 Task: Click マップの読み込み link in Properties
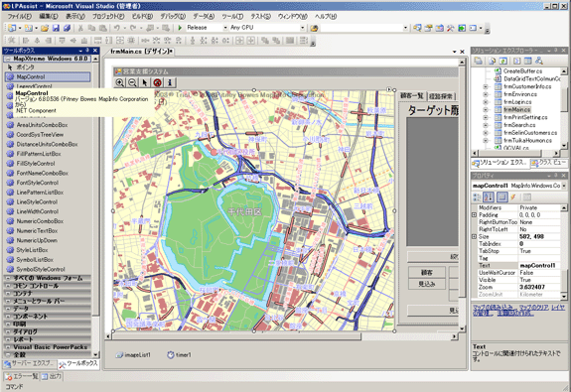(494, 308)
